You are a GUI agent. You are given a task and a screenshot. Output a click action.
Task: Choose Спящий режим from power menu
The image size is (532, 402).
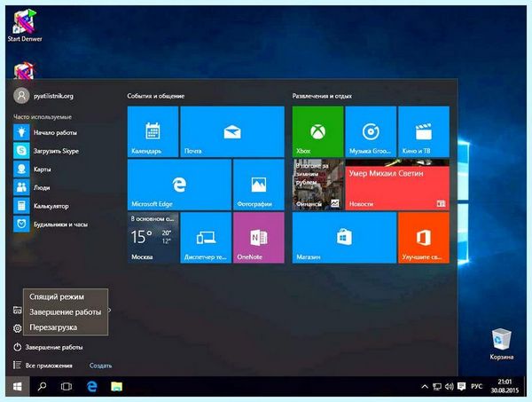[66, 296]
